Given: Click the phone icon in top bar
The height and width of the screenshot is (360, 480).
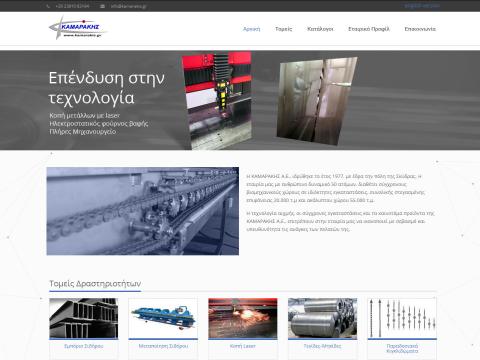Looking at the screenshot, I should point(48,6).
